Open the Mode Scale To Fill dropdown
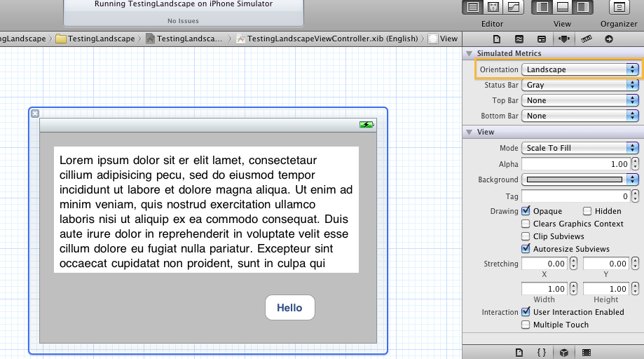644x359 pixels. [580, 148]
